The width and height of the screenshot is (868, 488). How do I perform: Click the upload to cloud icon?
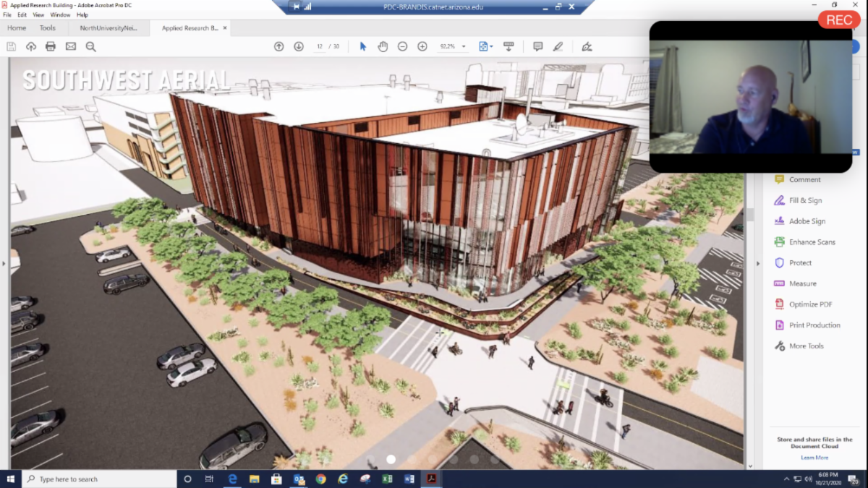point(31,46)
